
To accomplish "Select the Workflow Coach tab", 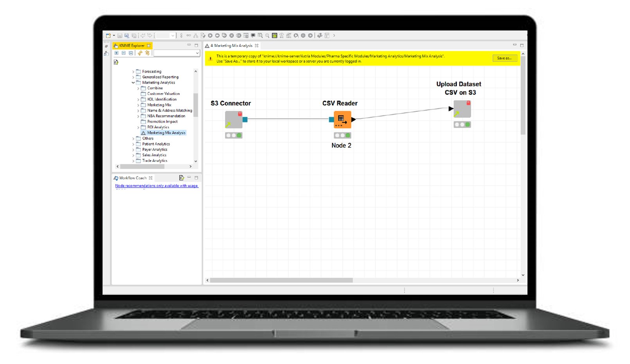I will [x=133, y=178].
